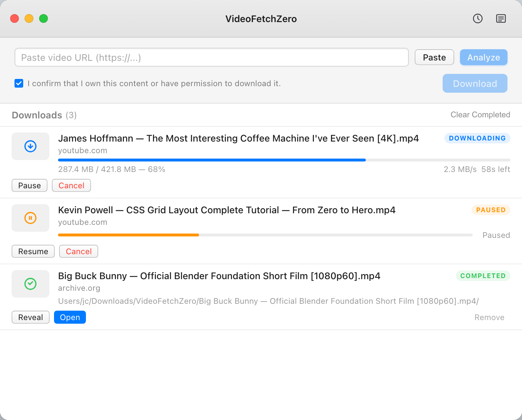Click the yellow minimize window button
The width and height of the screenshot is (522, 420).
[29, 18]
